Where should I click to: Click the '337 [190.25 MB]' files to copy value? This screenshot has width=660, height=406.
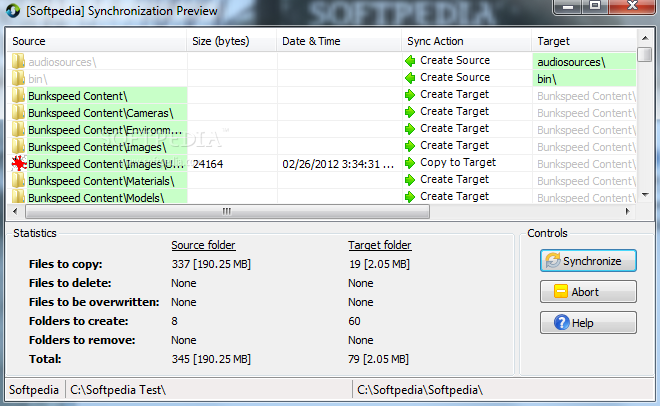tap(211, 264)
